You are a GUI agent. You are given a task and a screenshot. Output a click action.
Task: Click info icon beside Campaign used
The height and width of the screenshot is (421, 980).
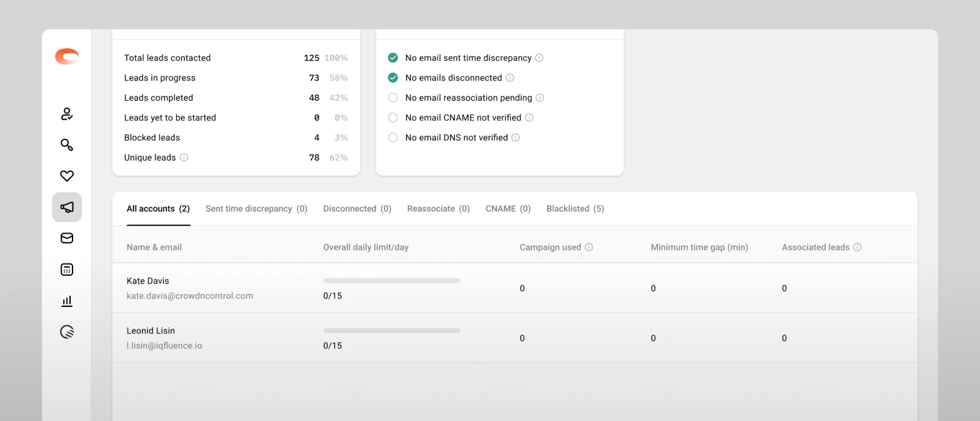pos(589,247)
